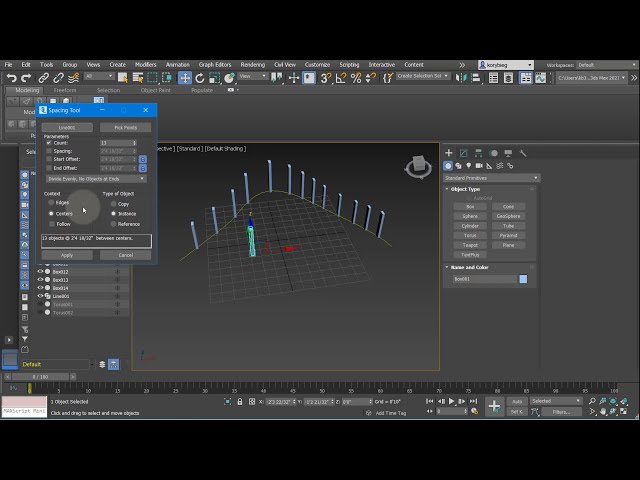Choose the Select Object tool
Image resolution: width=640 pixels, height=480 pixels.
point(122,78)
